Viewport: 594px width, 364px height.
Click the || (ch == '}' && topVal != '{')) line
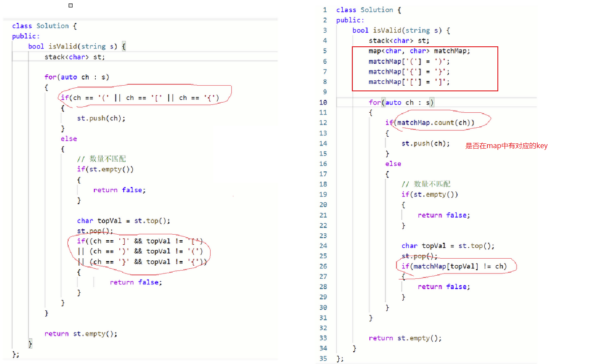click(x=142, y=262)
